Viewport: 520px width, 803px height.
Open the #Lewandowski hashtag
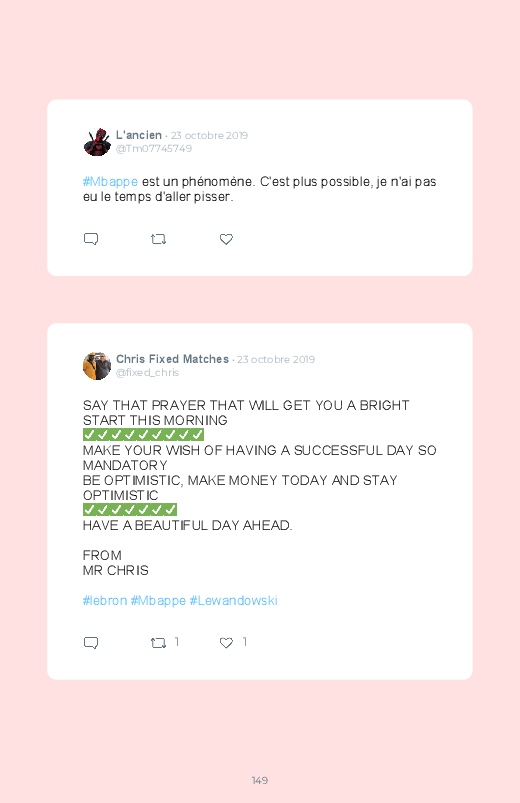234,600
